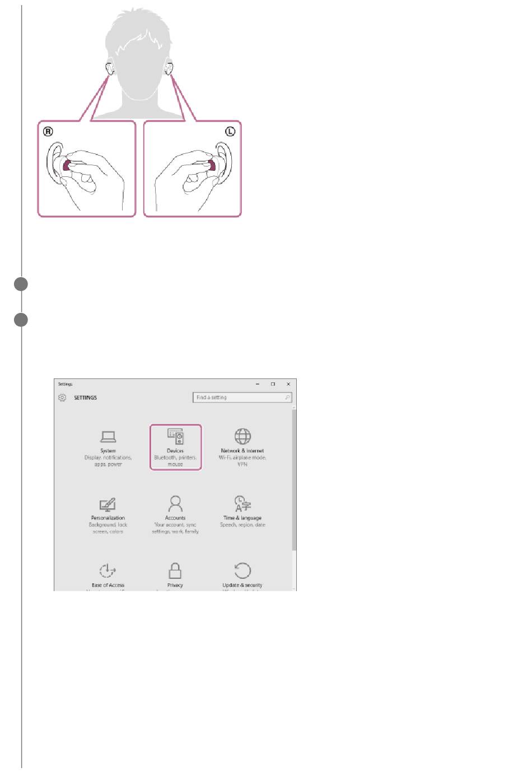Open the Privacy lock icon
Screen dimensions: 532x772
175,570
